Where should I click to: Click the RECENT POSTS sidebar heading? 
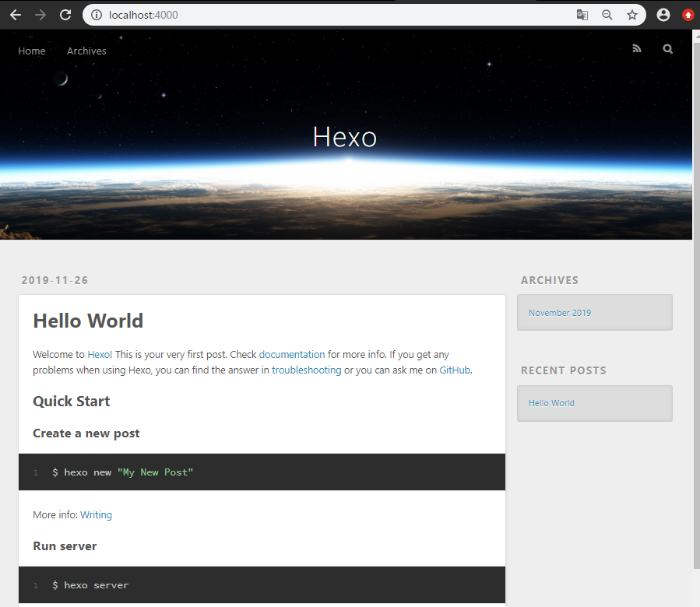point(564,370)
